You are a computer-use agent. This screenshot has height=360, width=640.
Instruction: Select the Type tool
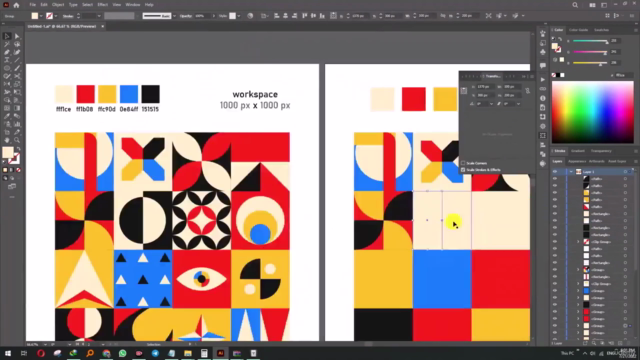click(7, 60)
